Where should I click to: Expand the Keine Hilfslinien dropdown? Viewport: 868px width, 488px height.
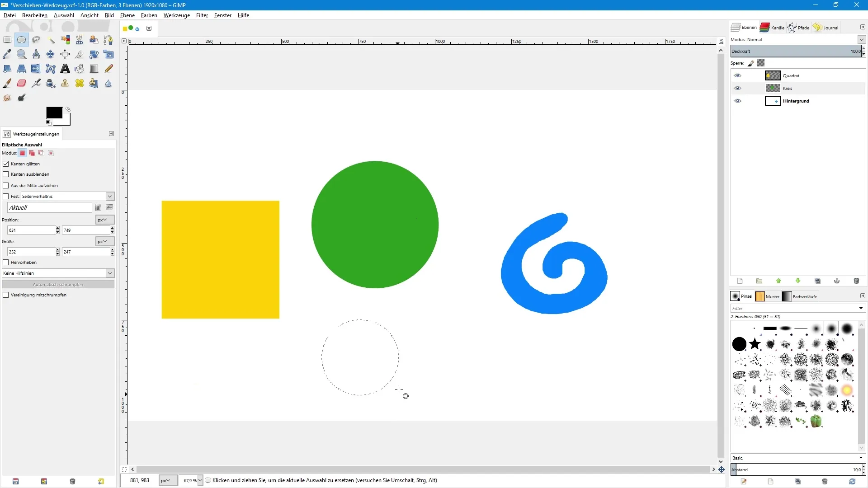[x=110, y=273]
